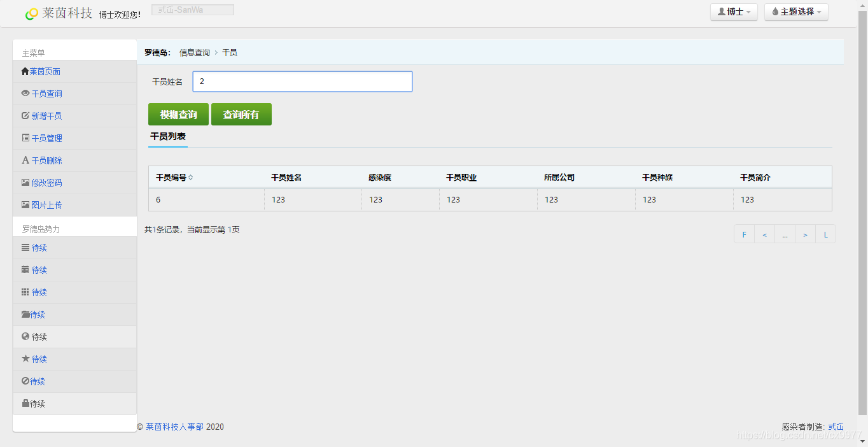Image resolution: width=868 pixels, height=447 pixels.
Task: Click the 干员姓名 input field
Action: [x=302, y=82]
